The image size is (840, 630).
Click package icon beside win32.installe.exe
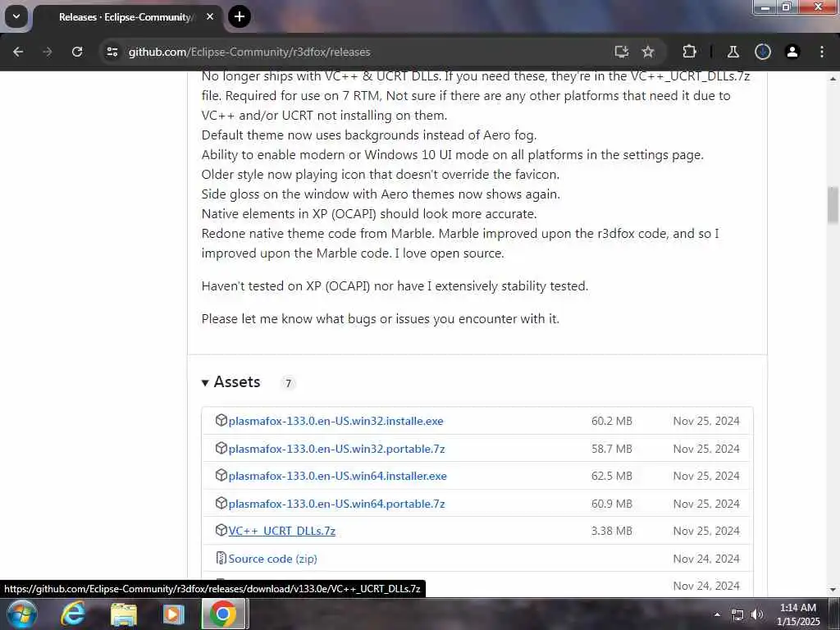pyautogui.click(x=221, y=421)
